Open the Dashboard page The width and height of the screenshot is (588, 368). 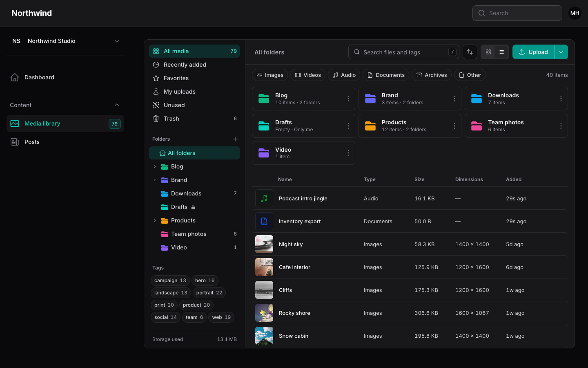point(65,77)
